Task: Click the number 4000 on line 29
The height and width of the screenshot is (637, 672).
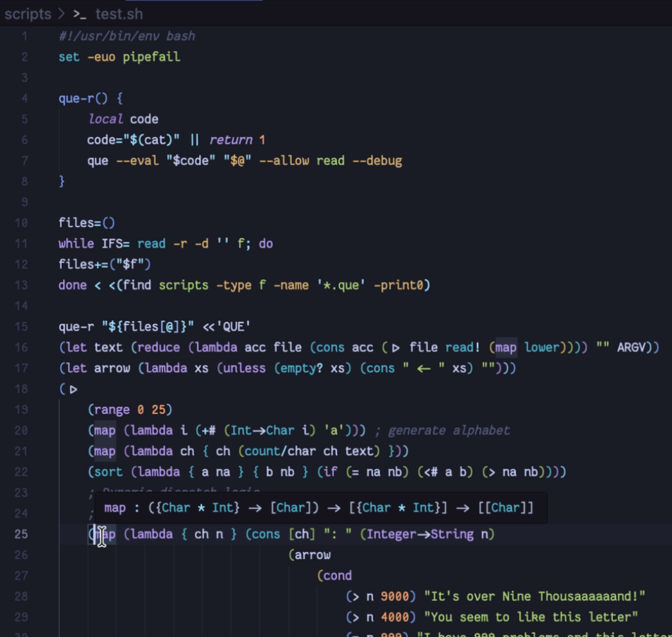Action: coord(395,617)
